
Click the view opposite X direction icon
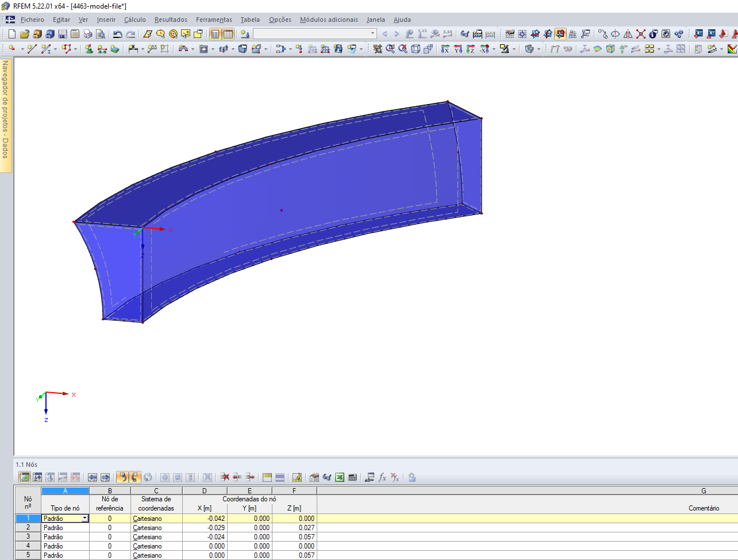coord(484,49)
